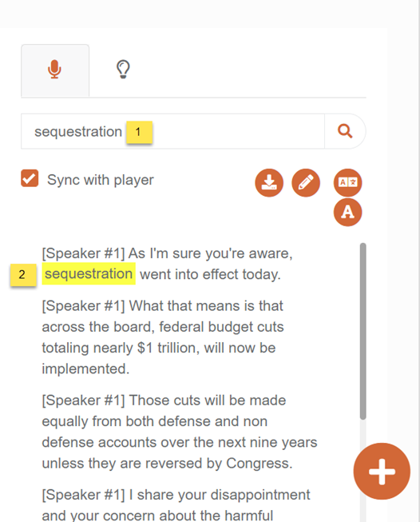The height and width of the screenshot is (522, 420).
Task: Jump to highlighted sequestration word
Action: click(x=89, y=273)
